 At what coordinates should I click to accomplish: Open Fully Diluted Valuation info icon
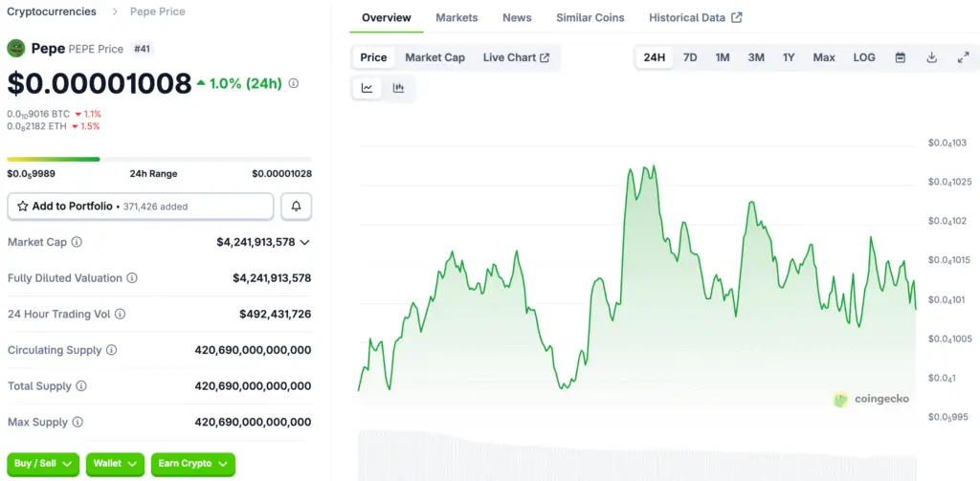tap(132, 278)
